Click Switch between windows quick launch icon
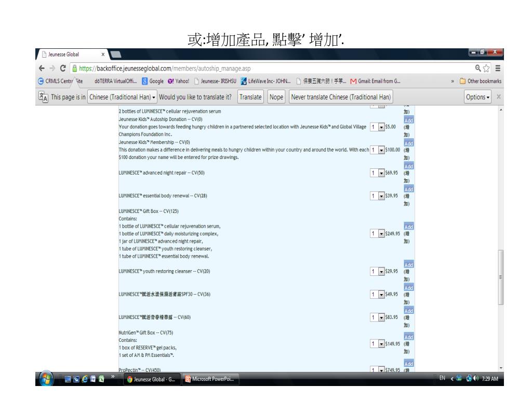Screen dimensions: 532x399 76,379
